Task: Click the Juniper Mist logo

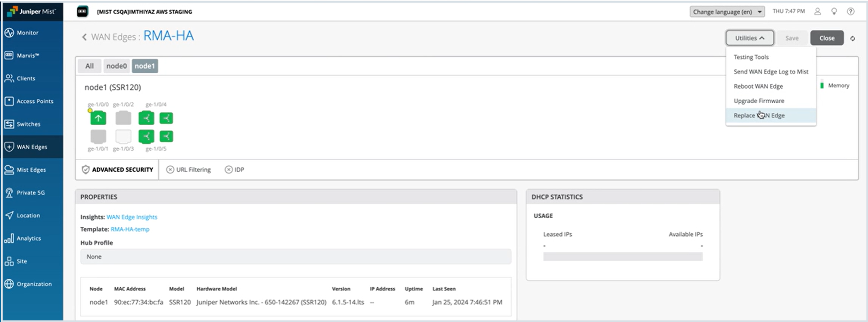Action: click(32, 11)
